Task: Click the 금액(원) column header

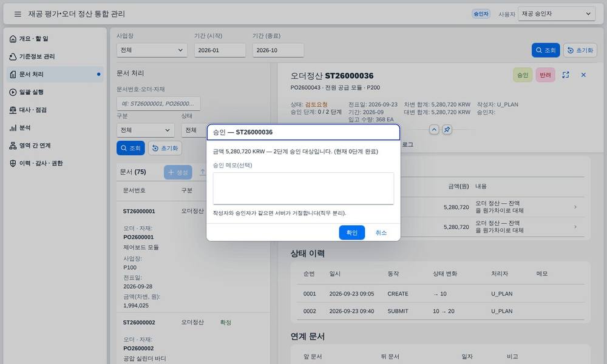Action: coord(458,186)
